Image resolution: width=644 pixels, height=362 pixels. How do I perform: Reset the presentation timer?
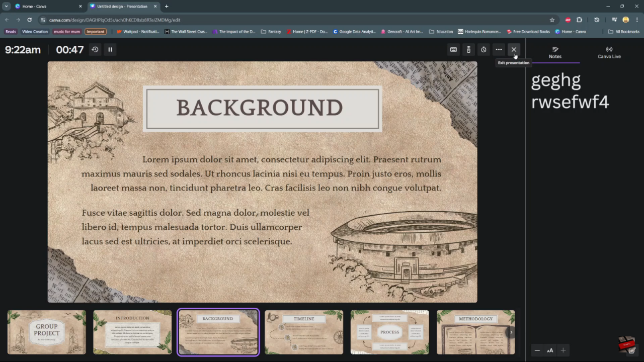95,49
